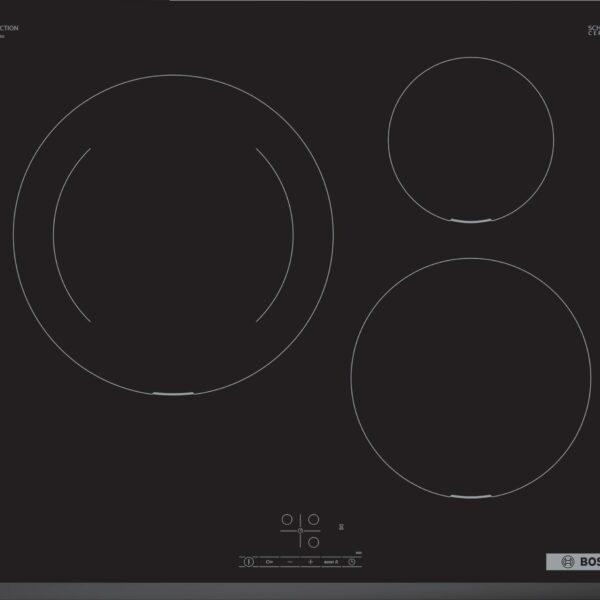Tap the plus button to raise heat
This screenshot has height=600, width=600.
(311, 562)
